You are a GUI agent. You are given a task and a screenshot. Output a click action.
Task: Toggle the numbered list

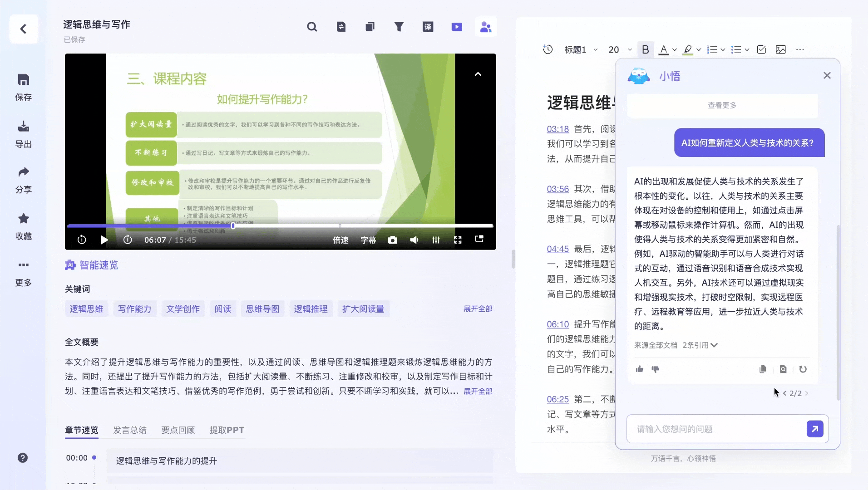[x=712, y=49]
